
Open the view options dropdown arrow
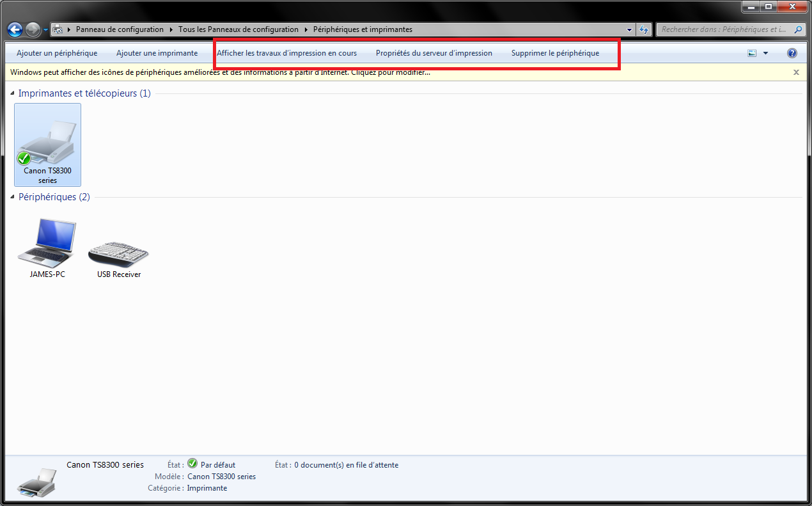click(765, 53)
